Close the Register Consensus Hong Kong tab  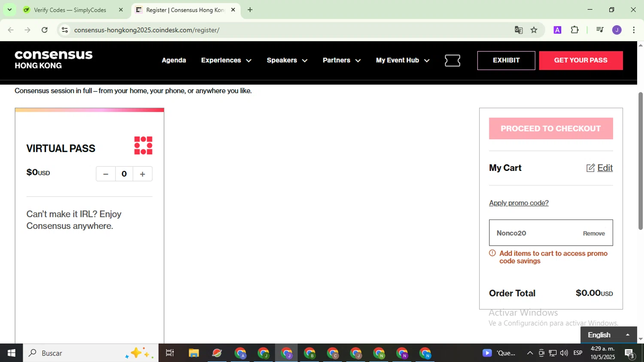pyautogui.click(x=233, y=10)
